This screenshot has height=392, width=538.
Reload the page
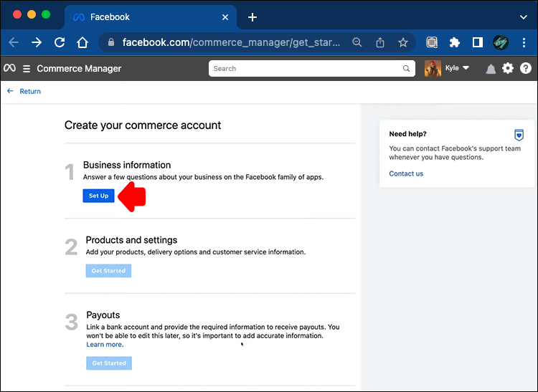(60, 42)
